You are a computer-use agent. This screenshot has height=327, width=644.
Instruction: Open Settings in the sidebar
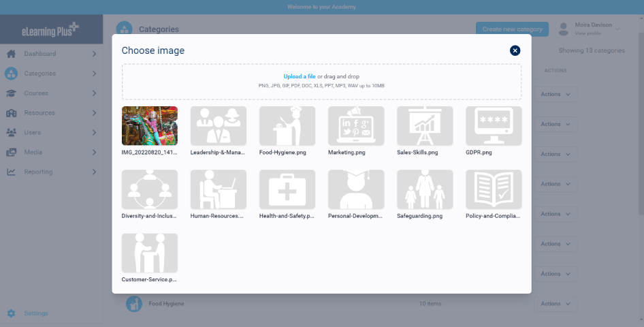[x=36, y=313]
